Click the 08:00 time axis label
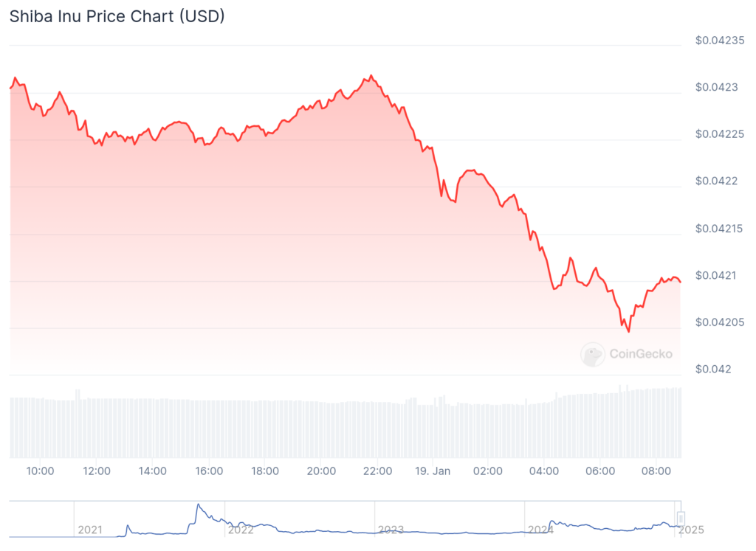Screen dimensions: 756x551 (656, 471)
